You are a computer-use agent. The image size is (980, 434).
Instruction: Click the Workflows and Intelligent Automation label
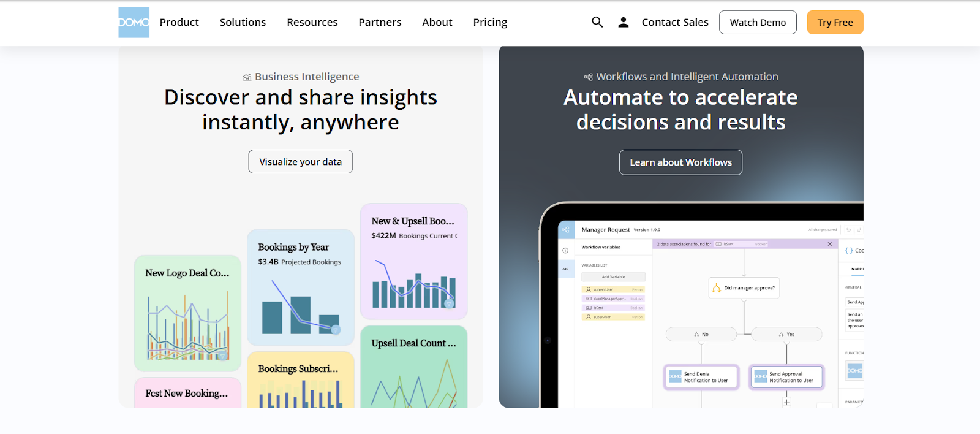687,77
